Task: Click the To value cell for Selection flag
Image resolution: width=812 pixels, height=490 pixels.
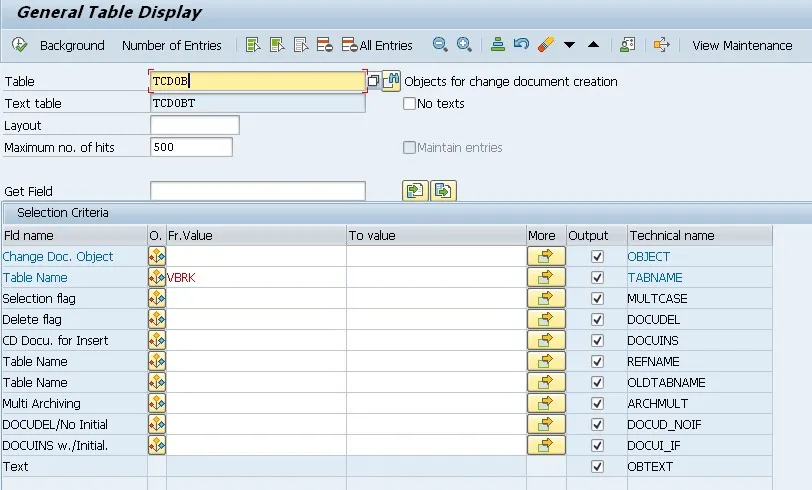Action: point(436,298)
